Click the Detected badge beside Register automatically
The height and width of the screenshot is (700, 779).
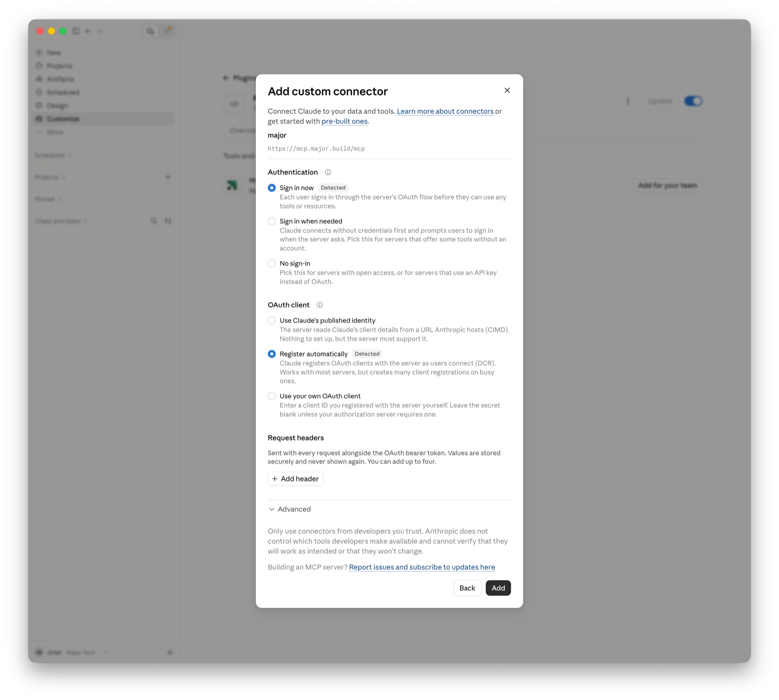[367, 354]
